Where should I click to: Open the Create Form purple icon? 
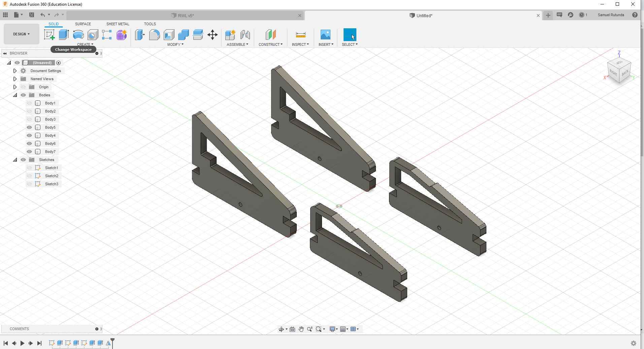pyautogui.click(x=122, y=35)
